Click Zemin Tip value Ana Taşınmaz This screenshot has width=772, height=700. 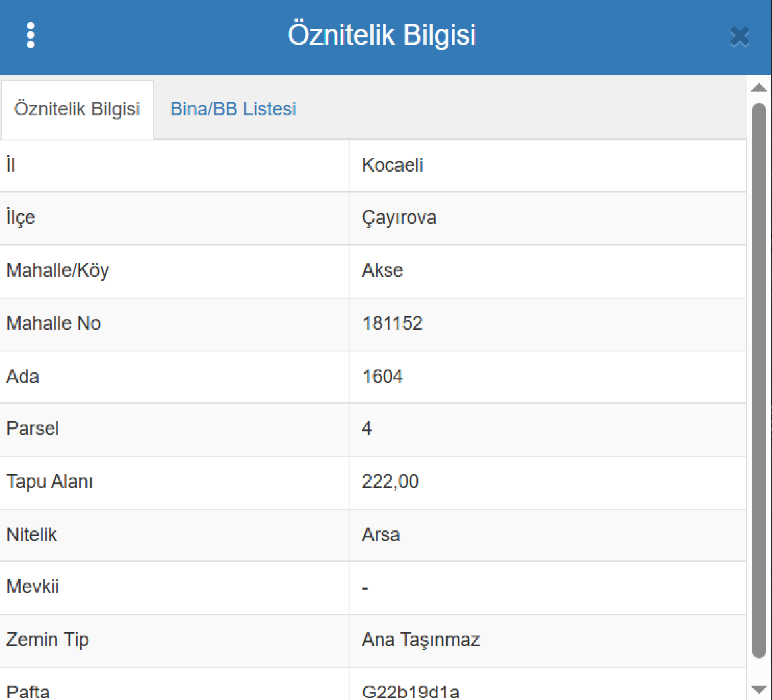(x=421, y=640)
